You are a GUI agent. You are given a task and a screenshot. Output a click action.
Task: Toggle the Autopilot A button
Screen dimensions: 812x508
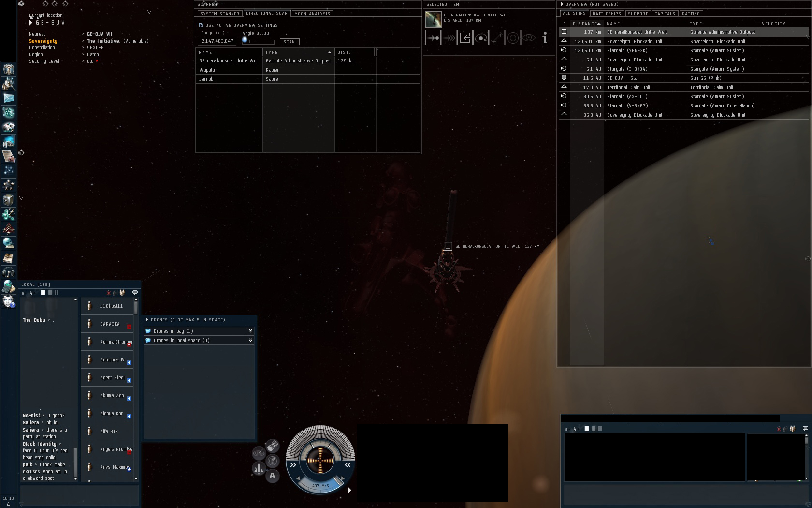pyautogui.click(x=273, y=476)
